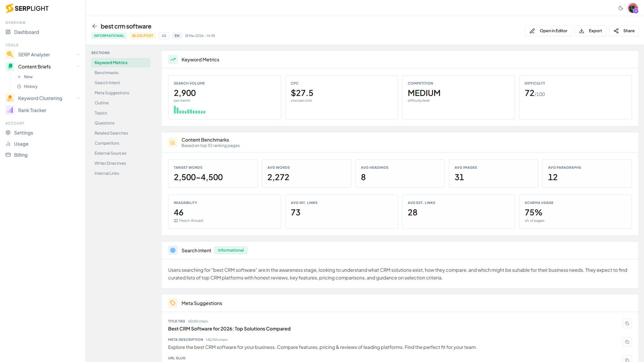Click the back arrow beside 'best crm software'
This screenshot has width=644, height=362.
click(x=94, y=26)
